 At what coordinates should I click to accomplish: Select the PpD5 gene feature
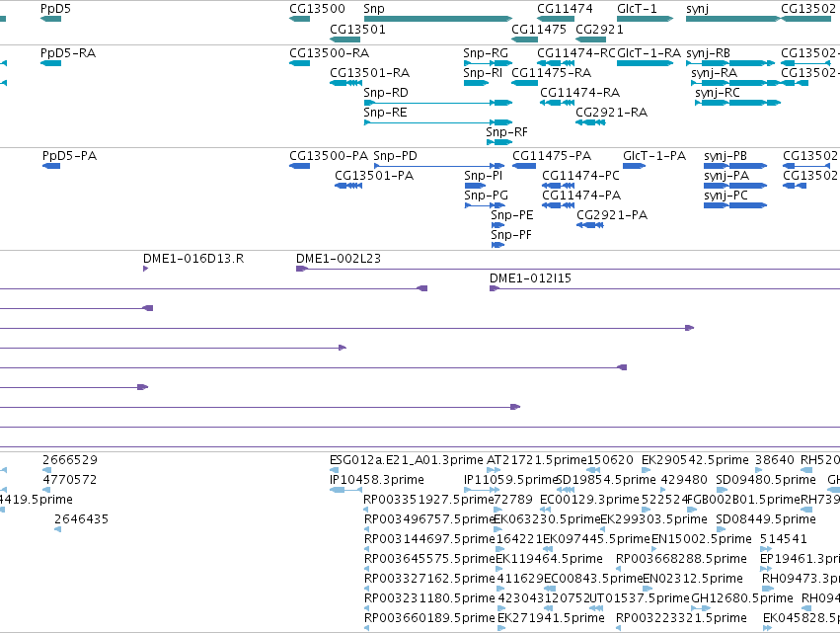pyautogui.click(x=51, y=19)
